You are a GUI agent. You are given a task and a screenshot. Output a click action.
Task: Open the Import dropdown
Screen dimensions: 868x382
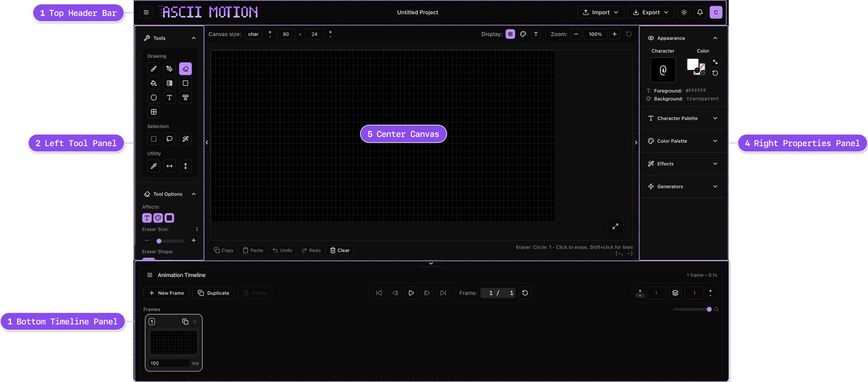tap(600, 12)
